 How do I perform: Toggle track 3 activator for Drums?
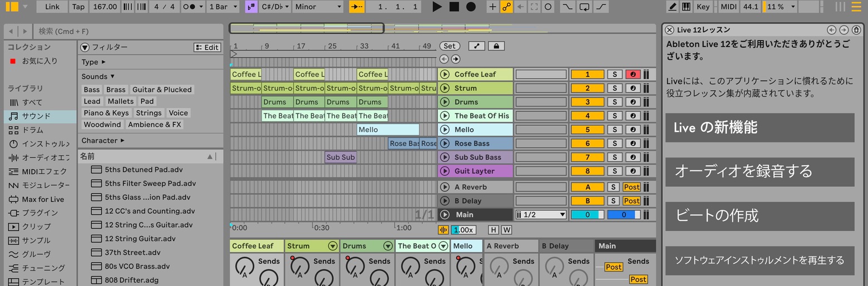[587, 102]
